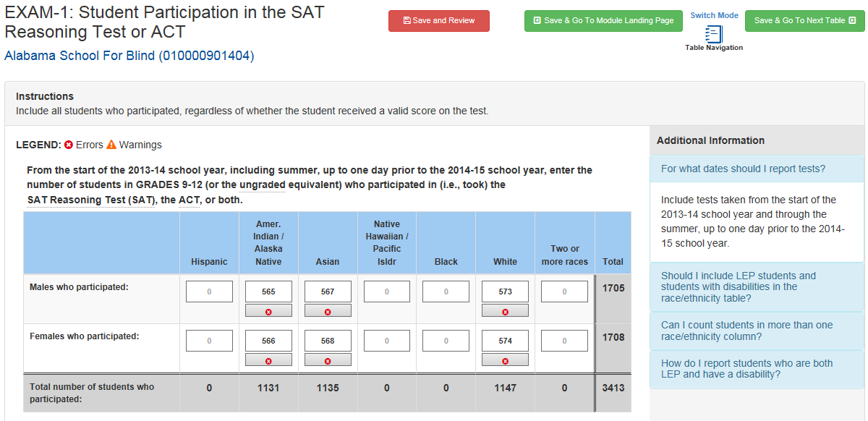Viewport: 868px width, 421px height.
Task: Click error icon under Females Amer. Indian field
Action: 268,360
